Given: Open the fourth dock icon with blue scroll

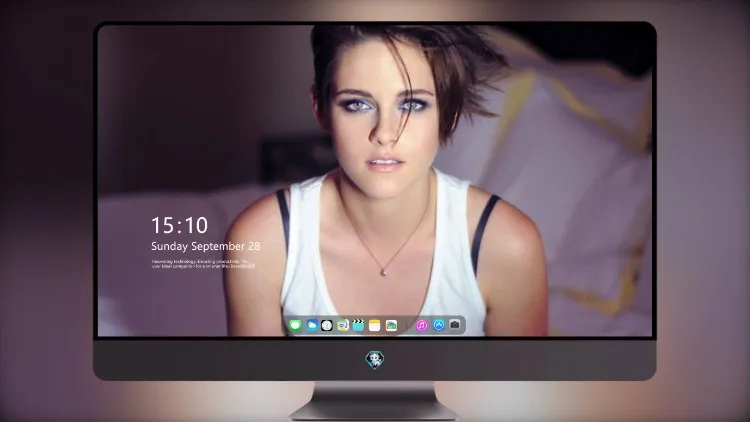Looking at the screenshot, I should (x=343, y=325).
